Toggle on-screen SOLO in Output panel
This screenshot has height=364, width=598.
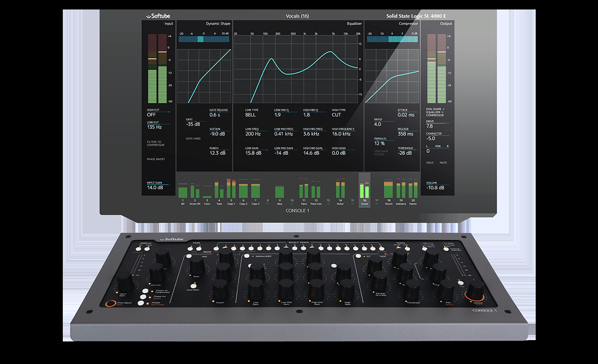(430, 162)
